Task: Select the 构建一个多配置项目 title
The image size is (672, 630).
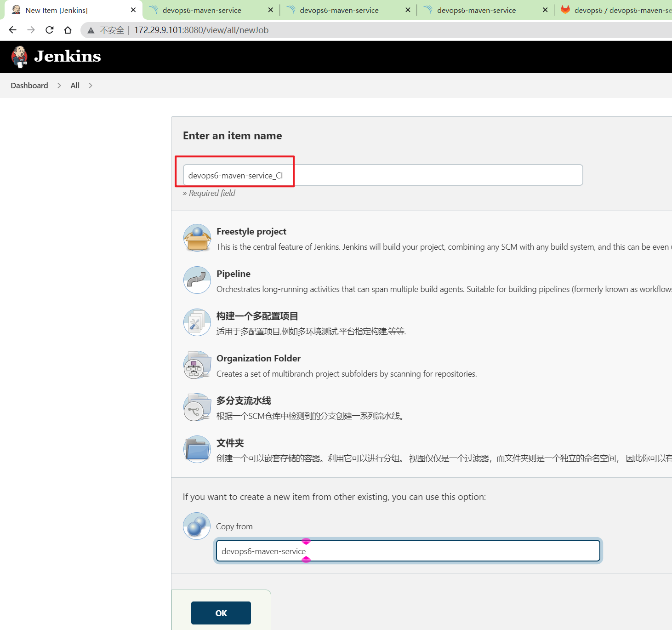Action: (x=257, y=316)
